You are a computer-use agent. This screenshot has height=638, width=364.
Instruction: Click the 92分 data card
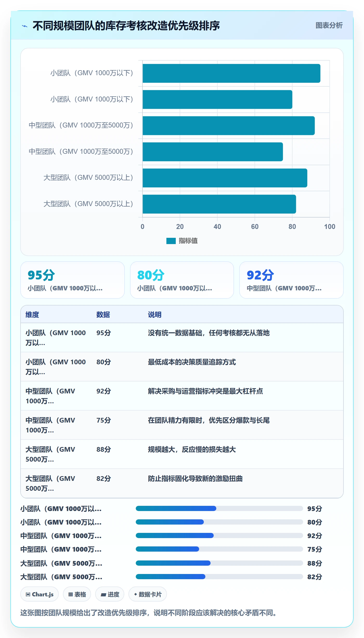[291, 280]
